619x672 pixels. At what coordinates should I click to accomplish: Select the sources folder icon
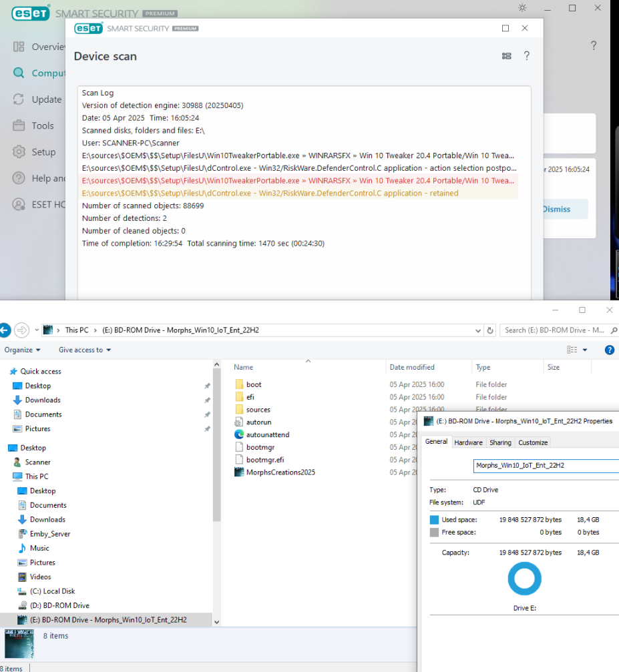point(239,409)
